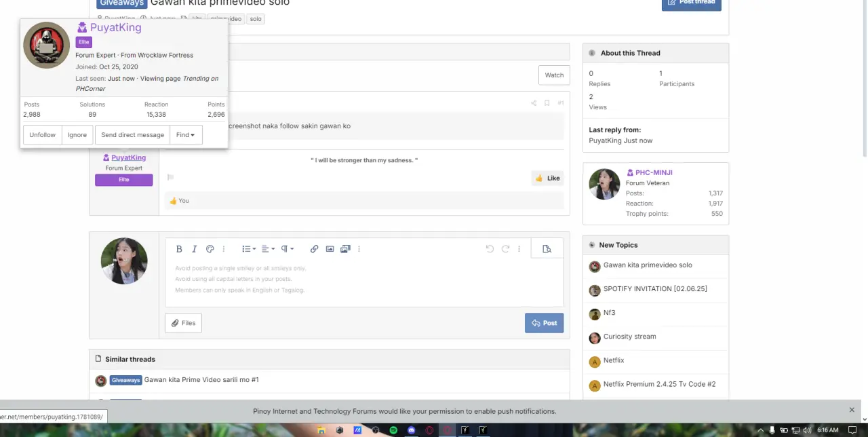This screenshot has width=868, height=437.
Task: Open the Netflix topic
Action: click(614, 360)
